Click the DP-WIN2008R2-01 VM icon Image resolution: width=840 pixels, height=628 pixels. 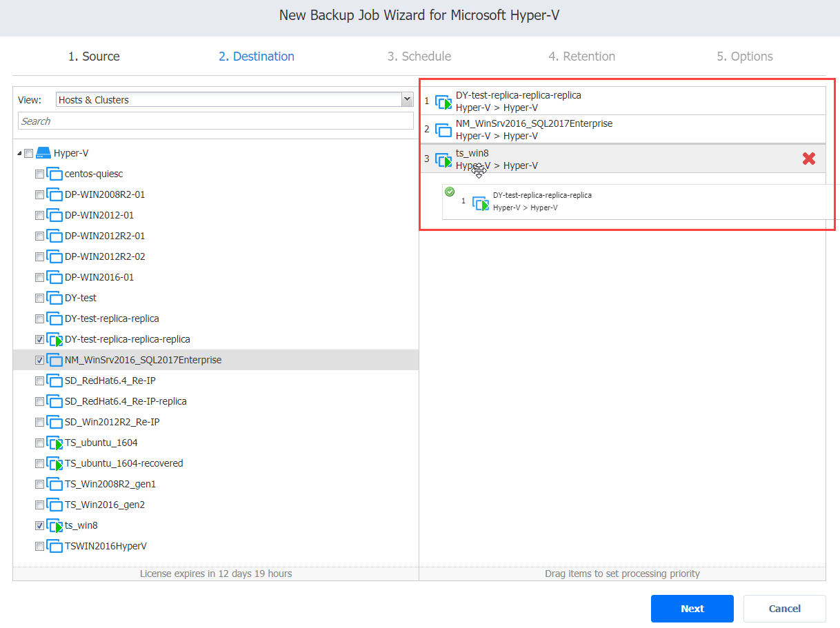pos(54,194)
